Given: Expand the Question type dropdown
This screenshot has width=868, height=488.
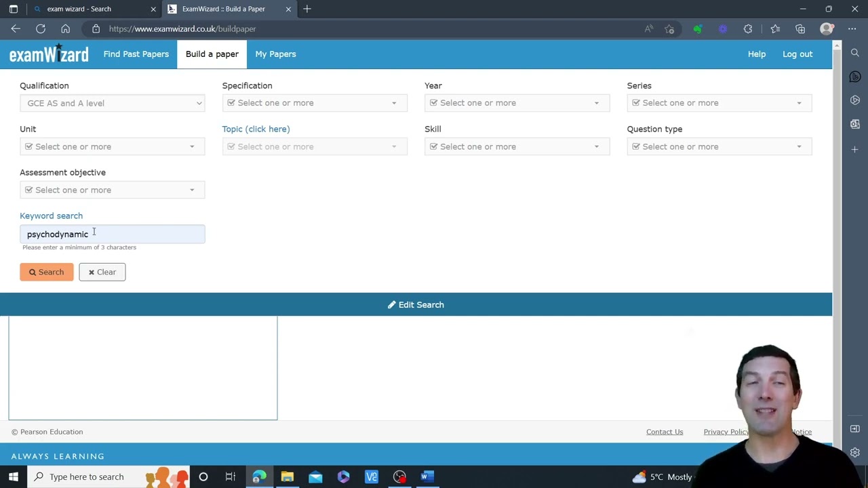Looking at the screenshot, I should click(719, 146).
